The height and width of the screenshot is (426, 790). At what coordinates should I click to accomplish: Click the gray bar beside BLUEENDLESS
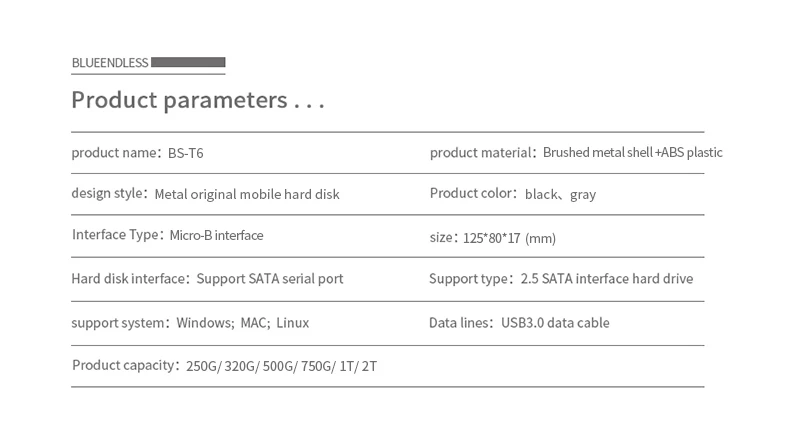coord(188,62)
